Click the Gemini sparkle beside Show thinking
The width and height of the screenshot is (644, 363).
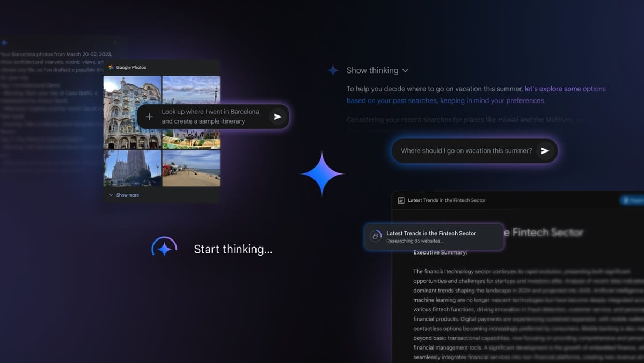(333, 70)
